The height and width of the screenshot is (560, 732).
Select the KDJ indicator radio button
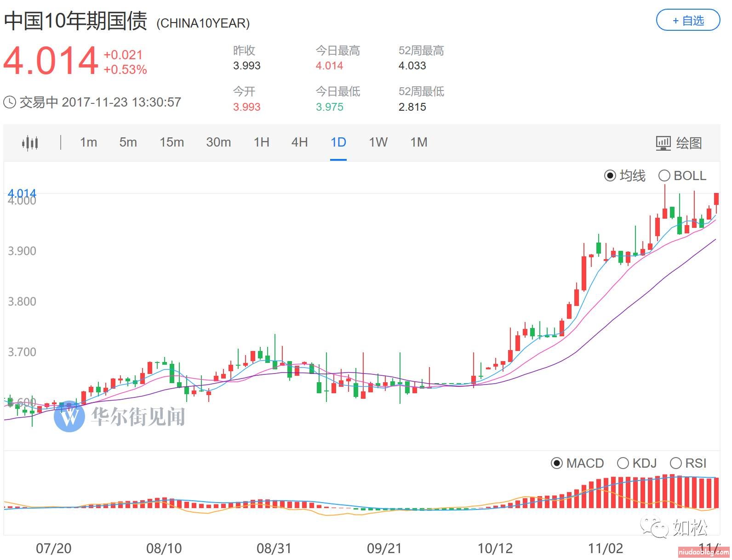(x=623, y=463)
